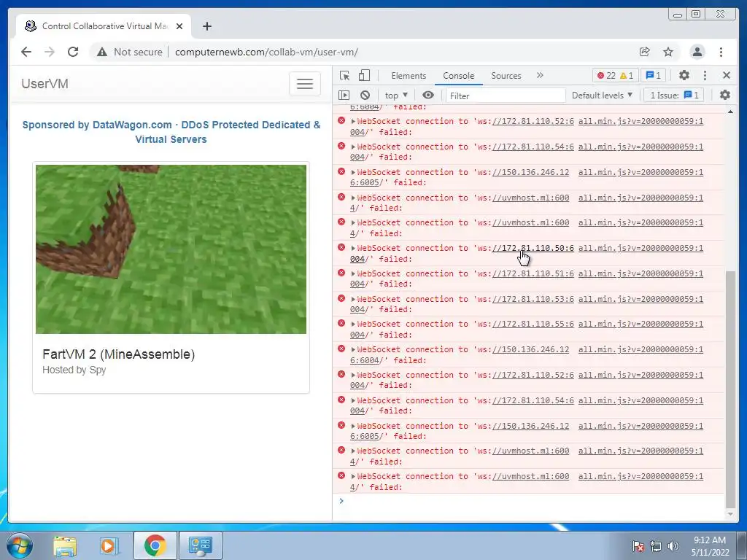Open the taskbar clock showing 9:12 AM

[x=710, y=546]
